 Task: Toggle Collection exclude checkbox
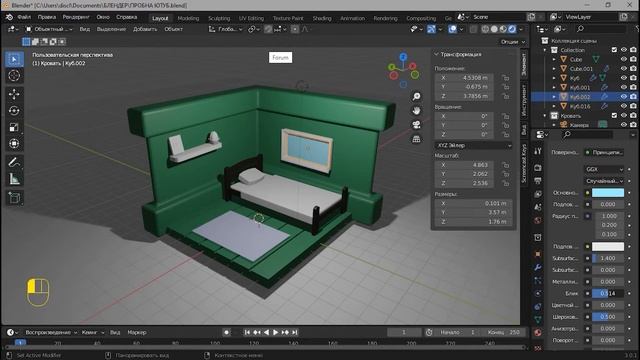pos(614,50)
